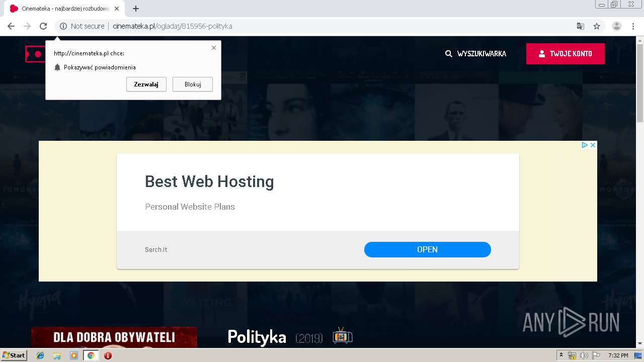Close the Cinemateka tab

coord(117,9)
